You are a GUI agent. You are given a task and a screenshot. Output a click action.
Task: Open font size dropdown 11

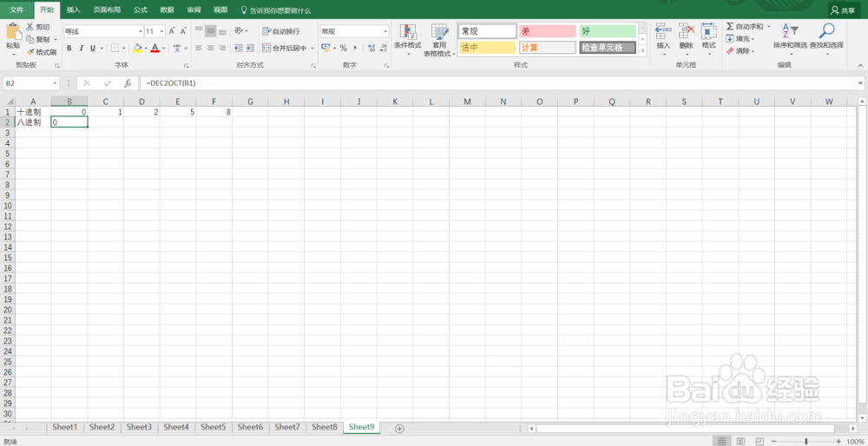(162, 31)
